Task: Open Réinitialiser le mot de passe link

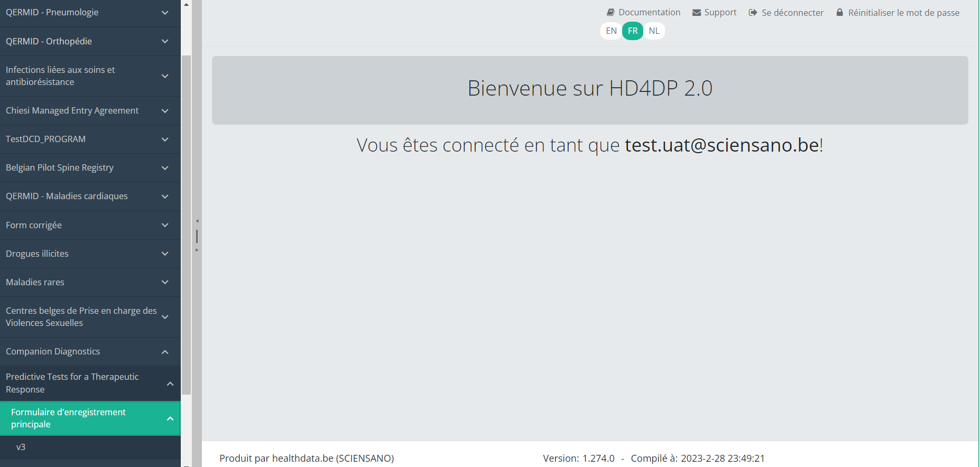Action: point(903,12)
